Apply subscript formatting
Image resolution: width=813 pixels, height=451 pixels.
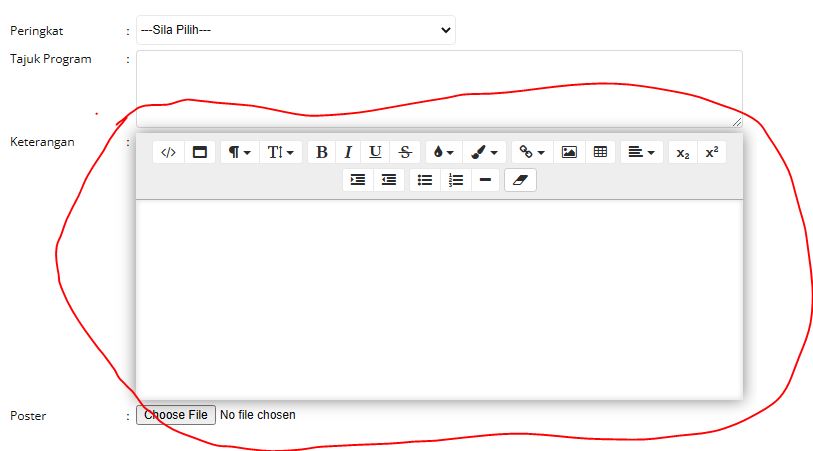pyautogui.click(x=683, y=153)
